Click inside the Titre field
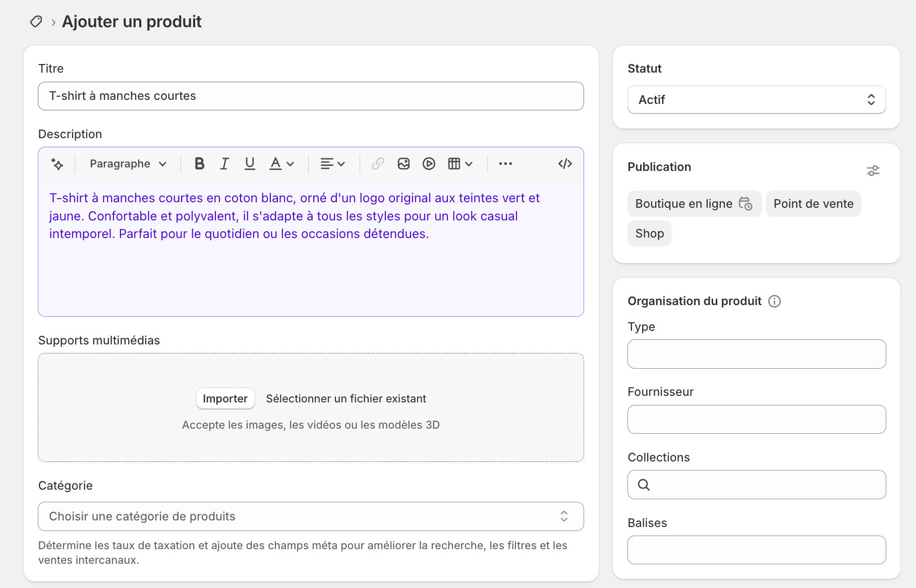 point(311,96)
